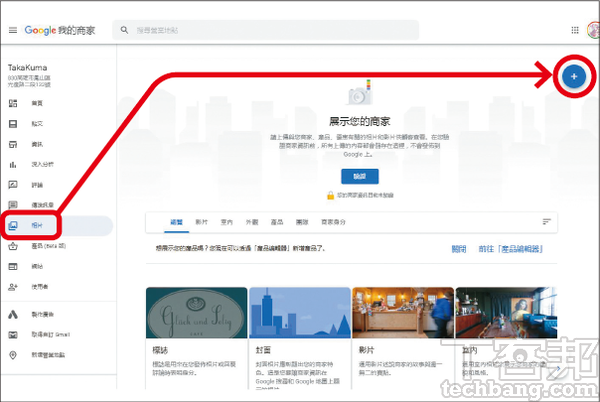Open the 封面 cover photo card
This screenshot has width=600, height=402.
tap(300, 338)
